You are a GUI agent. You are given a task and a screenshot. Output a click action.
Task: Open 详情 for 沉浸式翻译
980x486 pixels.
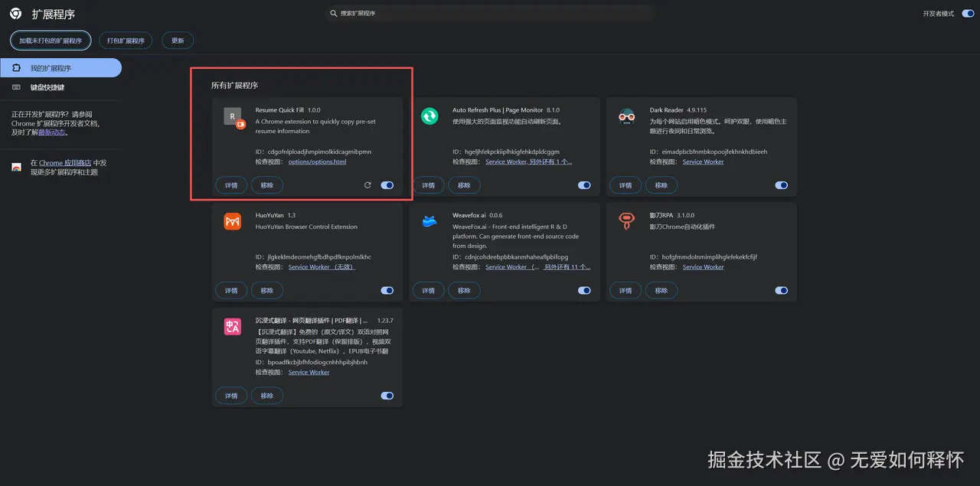[231, 396]
